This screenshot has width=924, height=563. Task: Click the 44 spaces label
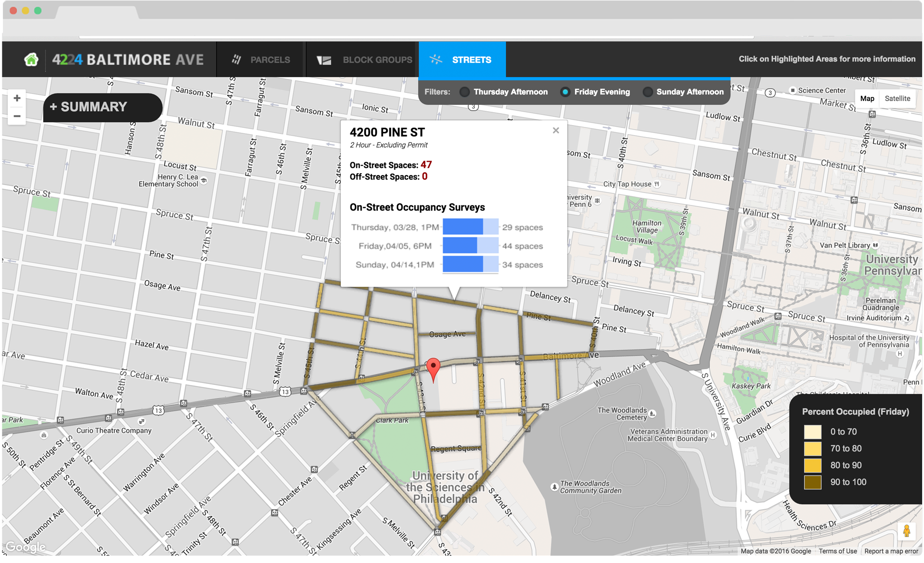tap(523, 246)
